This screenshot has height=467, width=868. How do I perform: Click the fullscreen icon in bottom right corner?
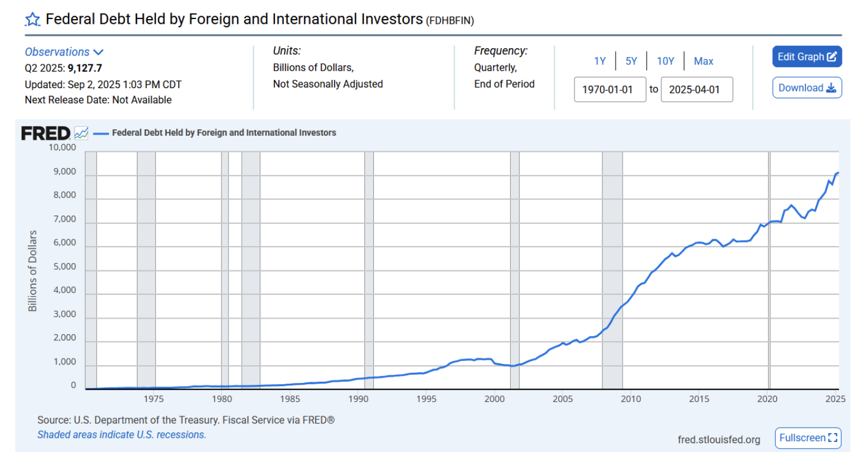coord(808,438)
